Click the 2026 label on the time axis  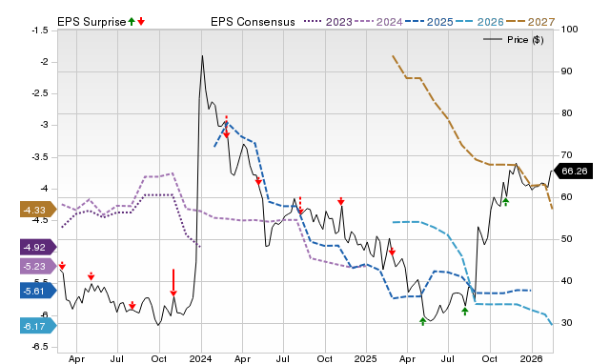coord(532,358)
